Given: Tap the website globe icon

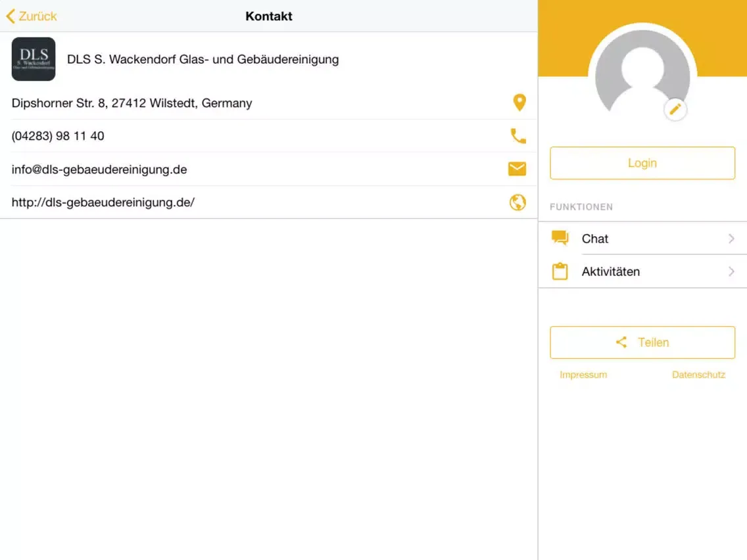Looking at the screenshot, I should (x=518, y=202).
